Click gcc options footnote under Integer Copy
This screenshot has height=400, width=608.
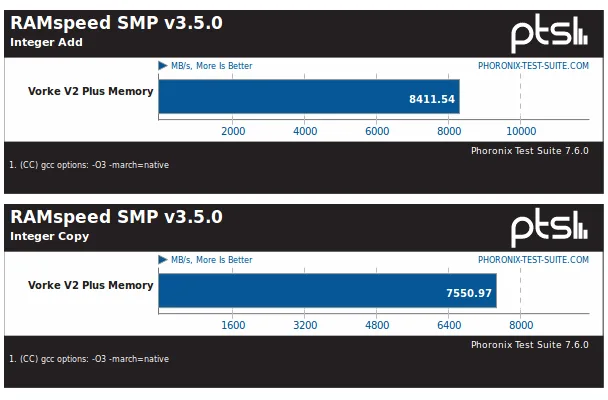pos(89,359)
